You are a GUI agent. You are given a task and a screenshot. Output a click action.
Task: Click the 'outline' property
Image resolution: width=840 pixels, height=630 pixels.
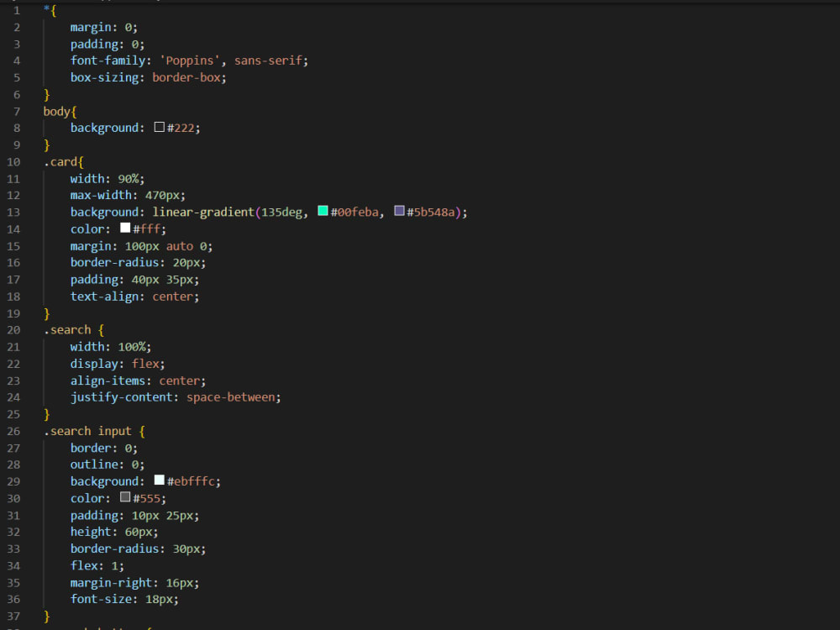[94, 465]
